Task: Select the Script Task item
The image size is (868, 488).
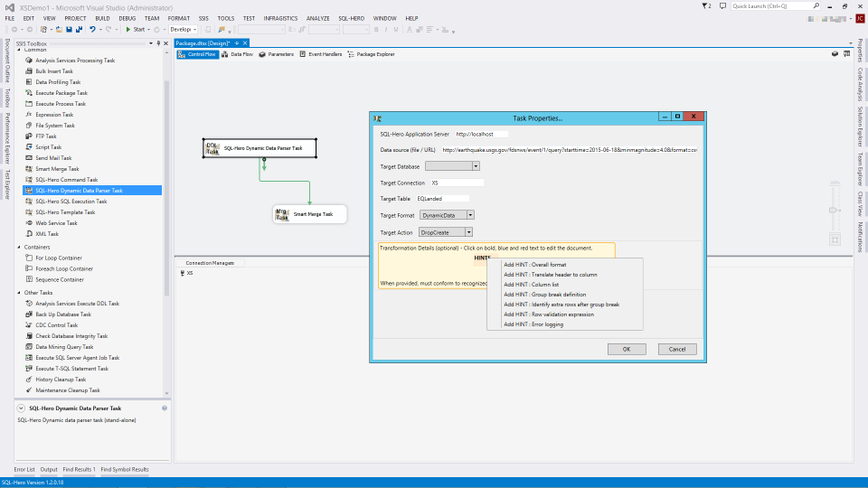Action: coord(48,147)
